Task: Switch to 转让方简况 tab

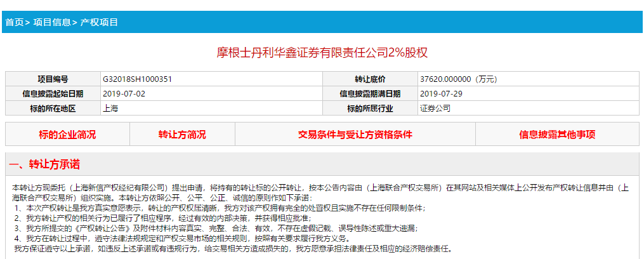Action: [182, 135]
